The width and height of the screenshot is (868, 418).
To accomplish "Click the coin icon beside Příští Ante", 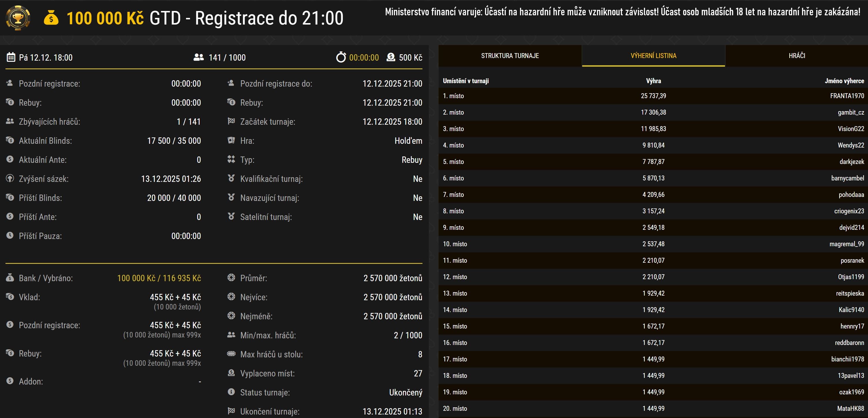I will click(x=10, y=216).
